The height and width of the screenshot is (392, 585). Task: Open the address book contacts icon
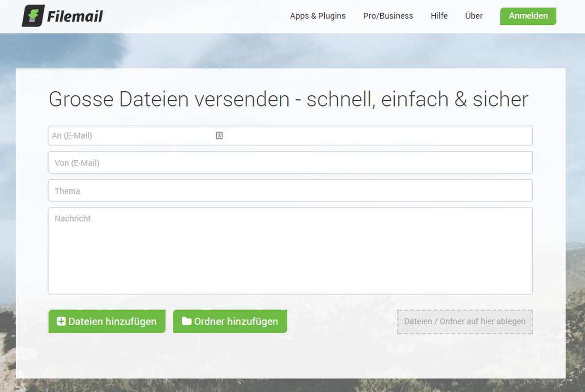[x=219, y=136]
